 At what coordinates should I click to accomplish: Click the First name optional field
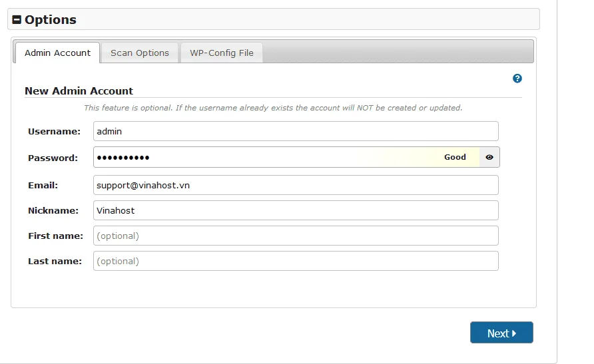coord(296,236)
